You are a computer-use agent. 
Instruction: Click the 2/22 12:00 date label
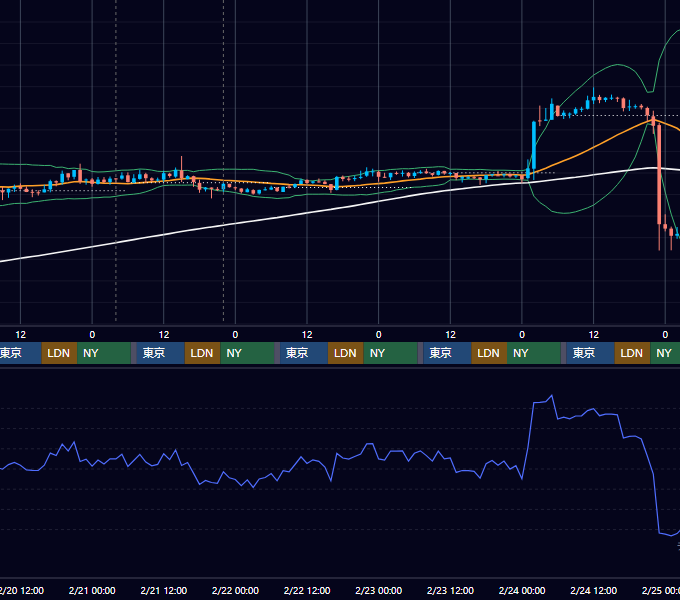[307, 590]
